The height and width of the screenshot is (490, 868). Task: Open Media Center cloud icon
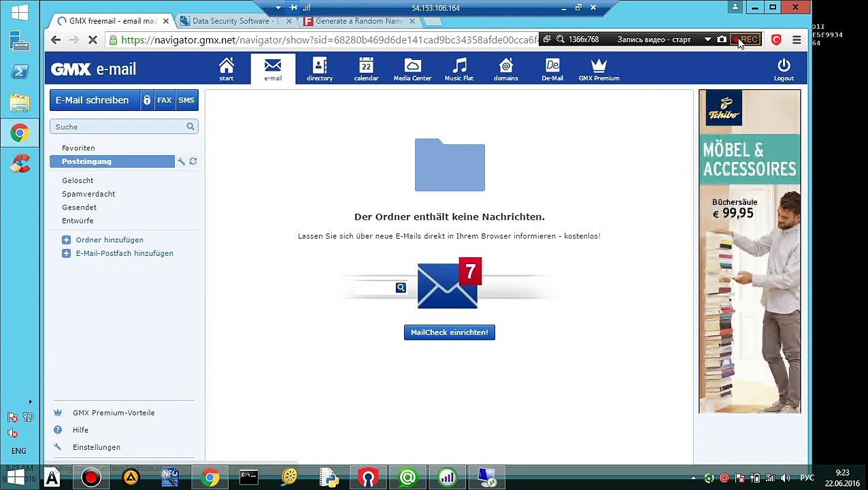[412, 69]
